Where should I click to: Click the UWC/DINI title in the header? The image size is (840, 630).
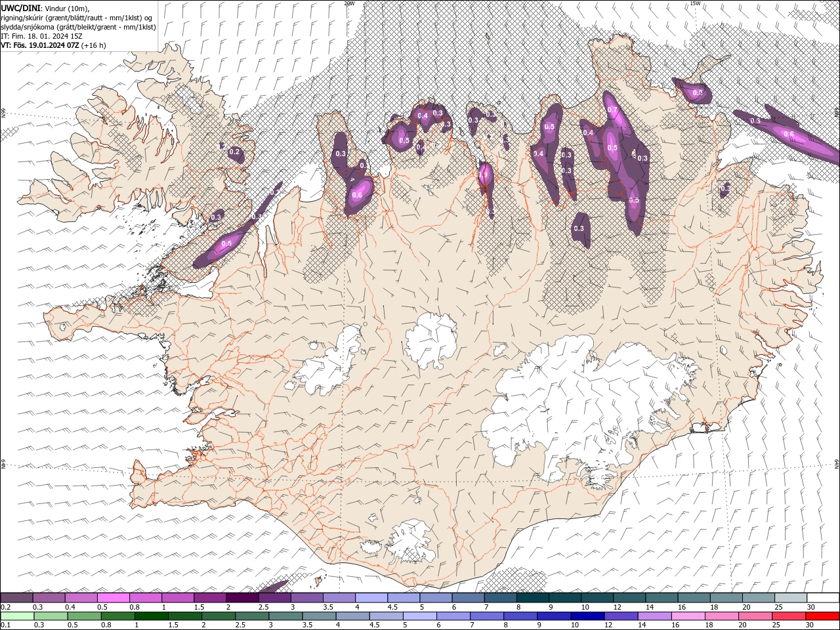point(20,7)
